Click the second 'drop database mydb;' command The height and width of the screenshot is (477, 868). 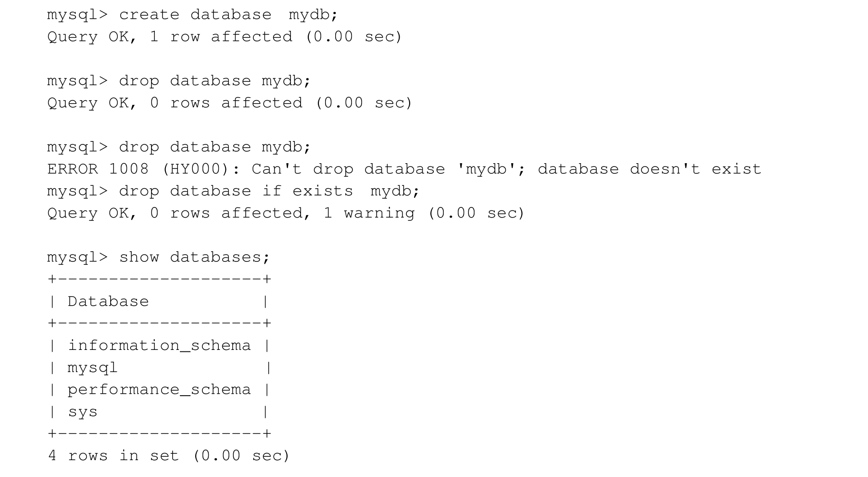tap(179, 147)
